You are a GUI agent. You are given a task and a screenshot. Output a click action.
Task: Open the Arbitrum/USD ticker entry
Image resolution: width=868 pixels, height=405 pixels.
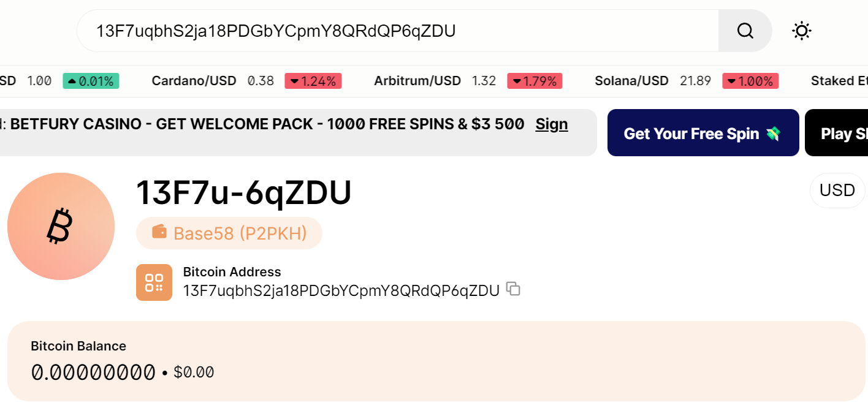click(417, 80)
